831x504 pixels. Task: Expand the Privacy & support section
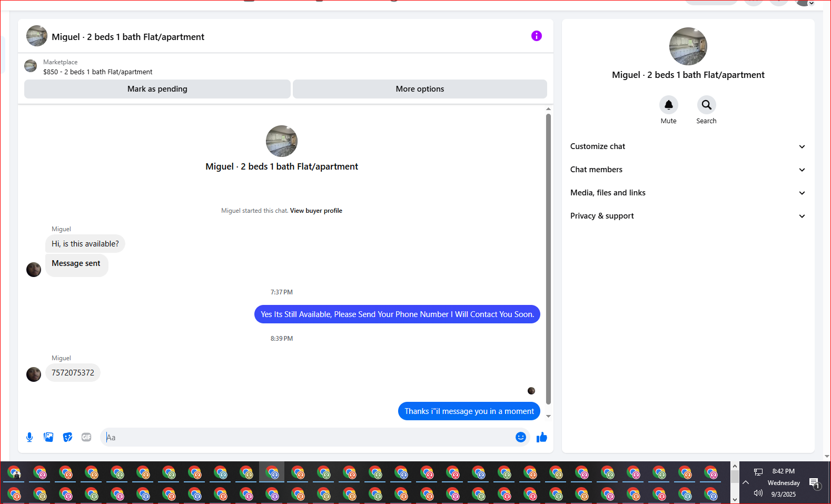(688, 216)
